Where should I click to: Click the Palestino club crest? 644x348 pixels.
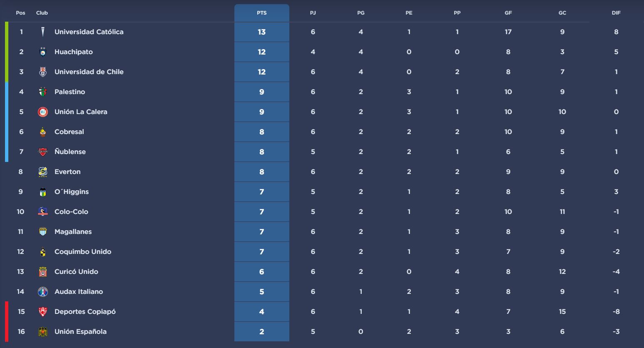43,92
